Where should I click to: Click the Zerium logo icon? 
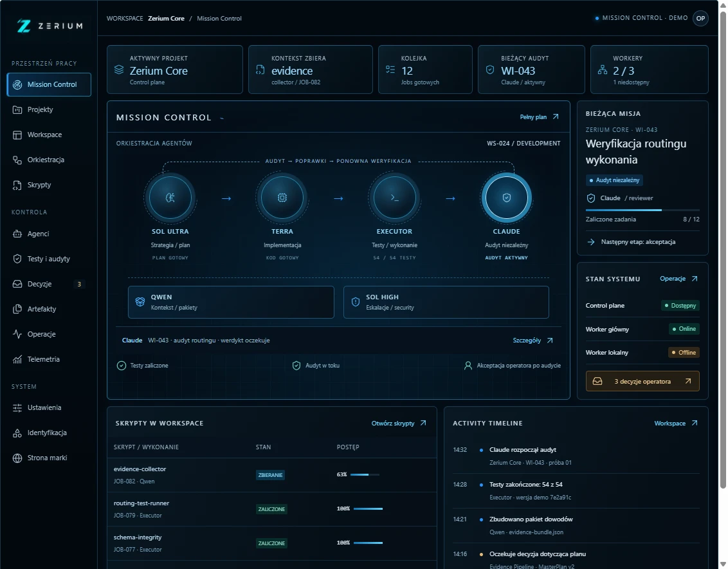[24, 26]
